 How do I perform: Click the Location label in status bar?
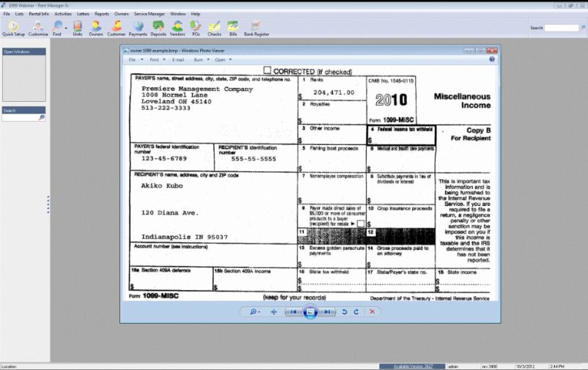coord(9,366)
